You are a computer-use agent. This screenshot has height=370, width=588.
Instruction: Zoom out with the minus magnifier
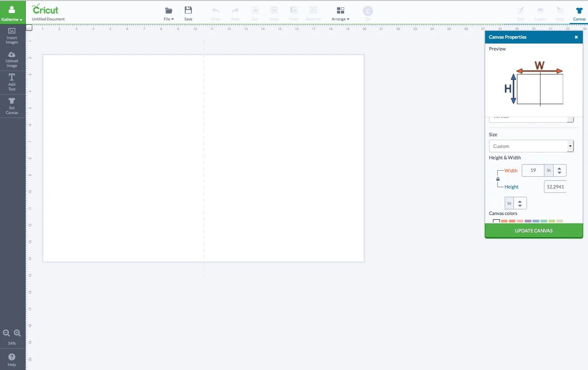click(7, 333)
